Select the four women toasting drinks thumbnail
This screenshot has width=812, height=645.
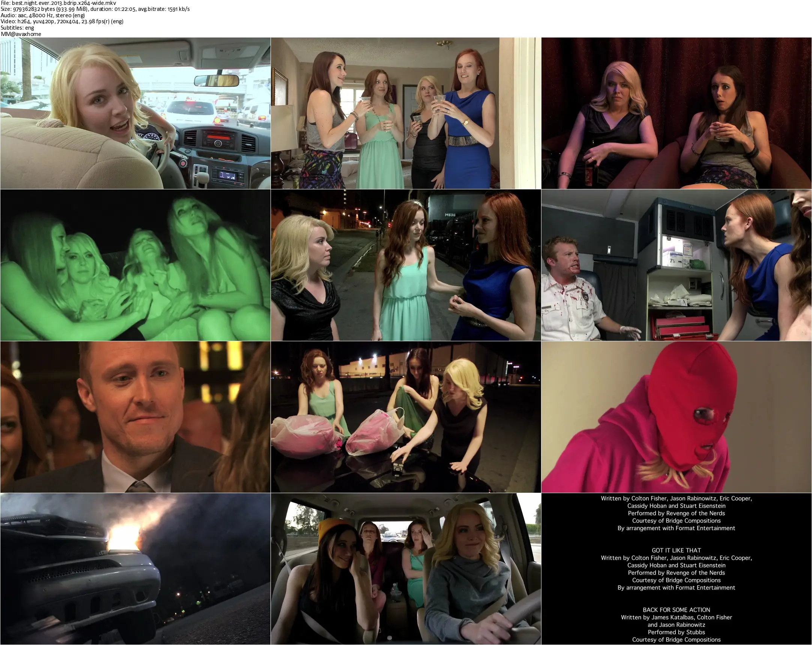click(406, 113)
